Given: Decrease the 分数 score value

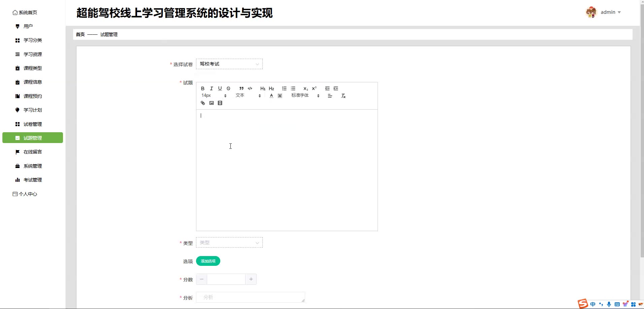Looking at the screenshot, I should point(201,279).
